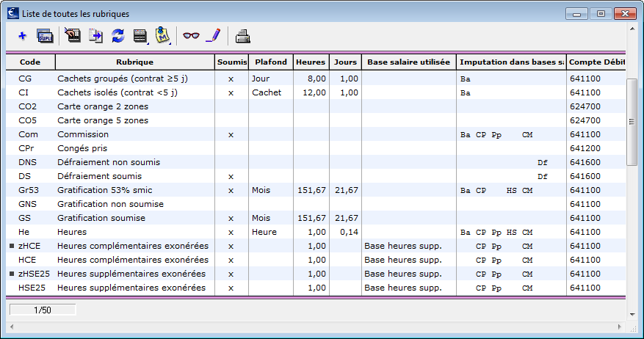Click the red glasses view icon
Screen dimensions: 644x339
tap(191, 36)
